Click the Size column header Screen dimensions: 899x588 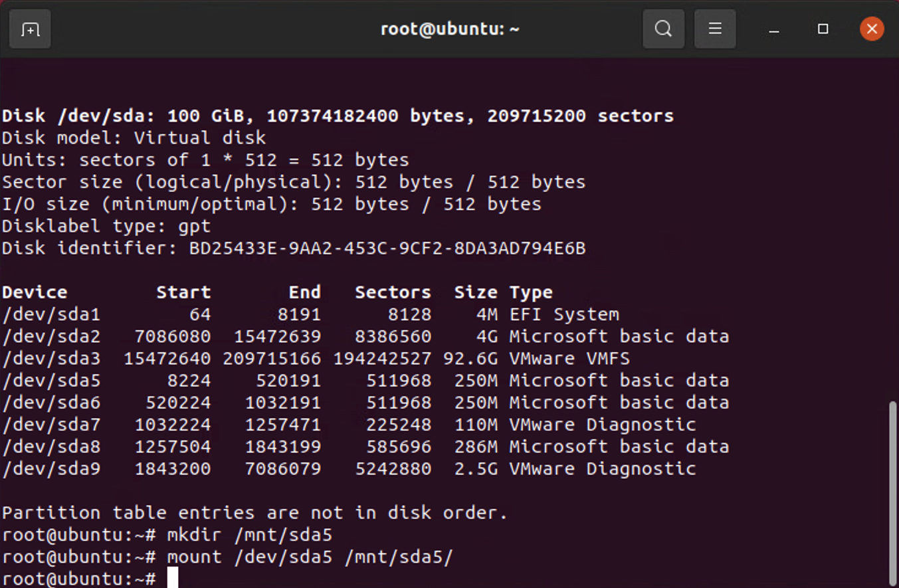pyautogui.click(x=476, y=292)
